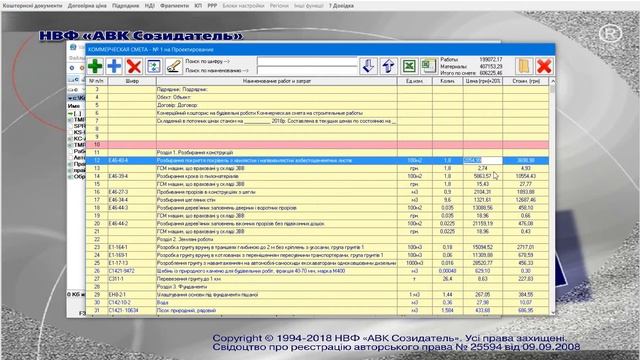Click the red X delete-row icon
This screenshot has width=640, height=360.
coord(133,66)
